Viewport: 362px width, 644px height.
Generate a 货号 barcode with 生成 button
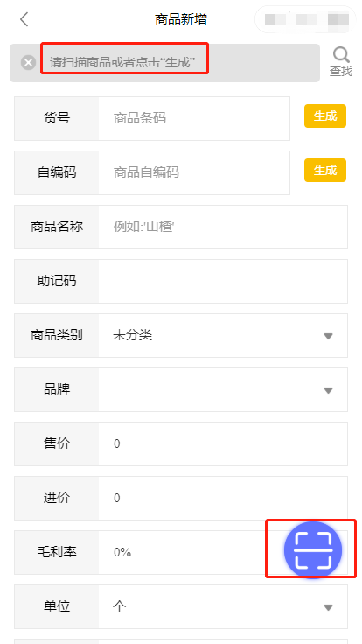tap(325, 116)
